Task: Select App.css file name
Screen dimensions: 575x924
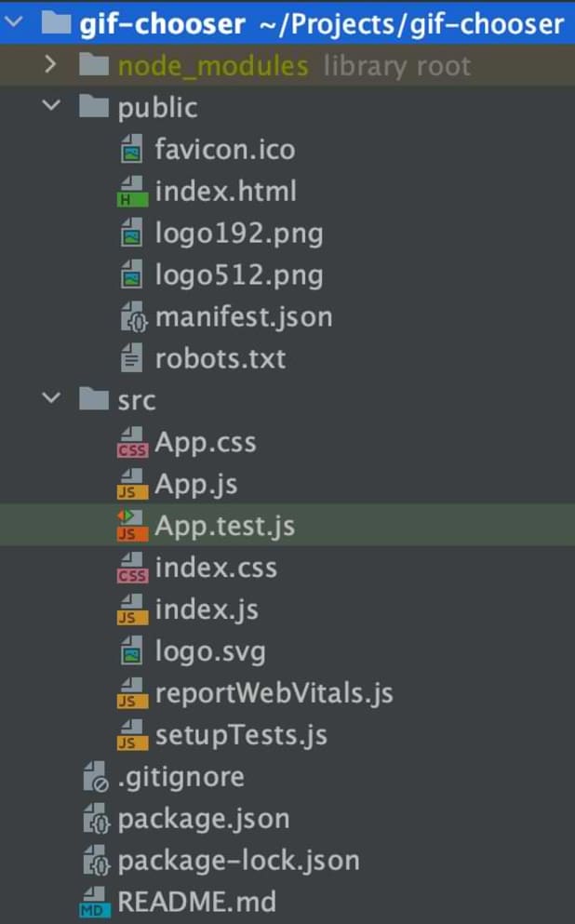Action: 205,443
